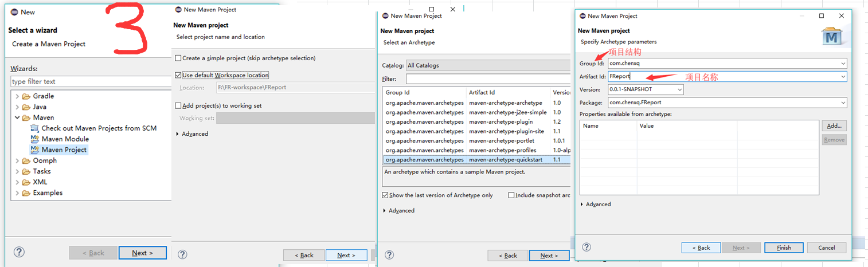The width and height of the screenshot is (868, 267).
Task: Expand the Gradle category arrow
Action: (x=17, y=96)
